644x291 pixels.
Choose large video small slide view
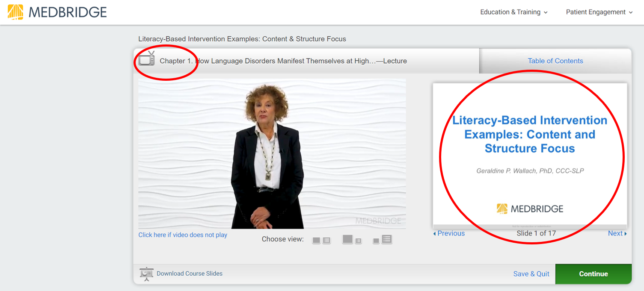352,240
